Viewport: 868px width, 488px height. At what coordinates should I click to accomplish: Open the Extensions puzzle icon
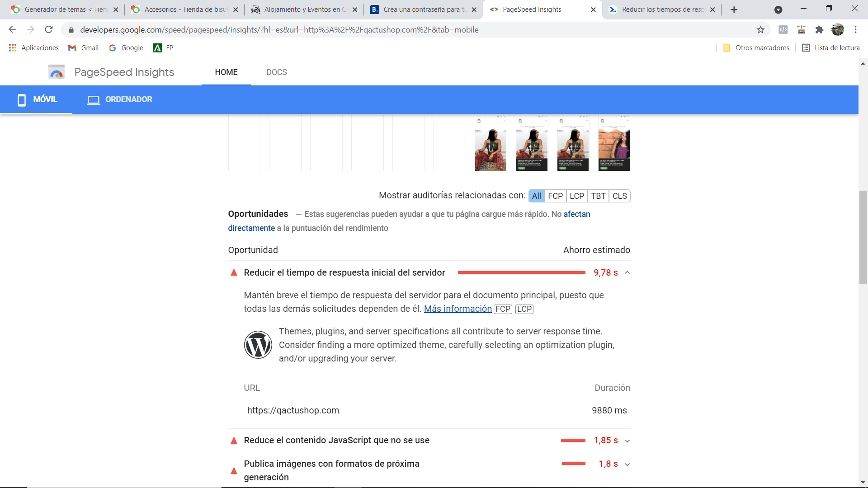[x=819, y=30]
